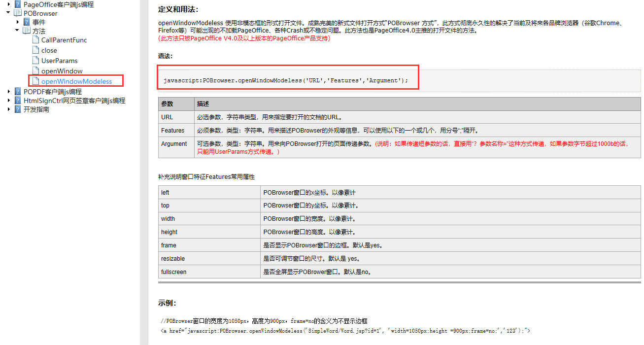644x345 pixels.
Task: Open the close method page
Action: point(49,50)
